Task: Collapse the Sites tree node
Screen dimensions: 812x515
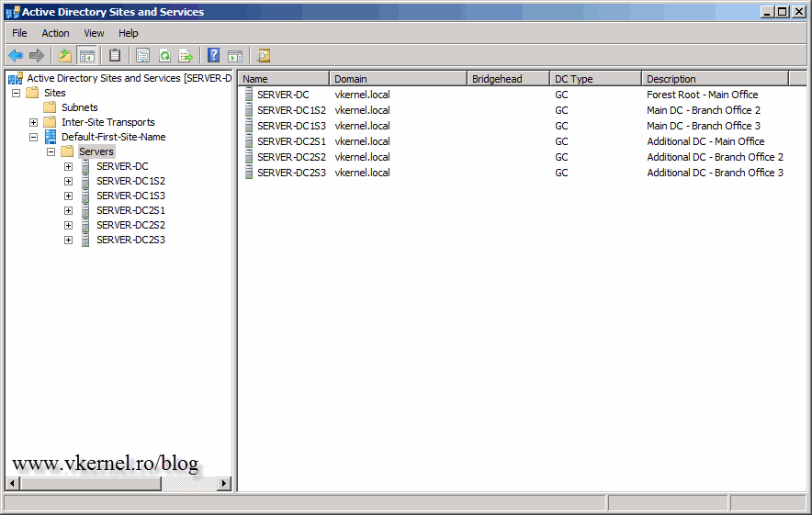Action: click(x=16, y=93)
